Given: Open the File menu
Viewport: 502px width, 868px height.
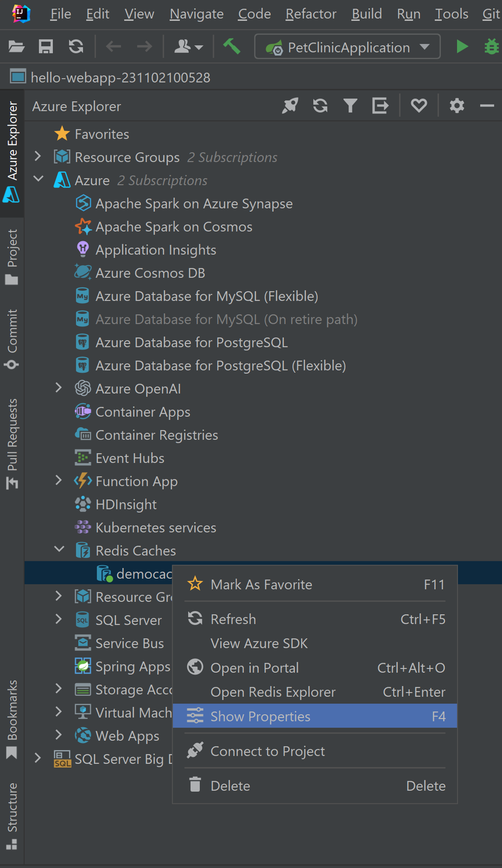Looking at the screenshot, I should click(61, 14).
